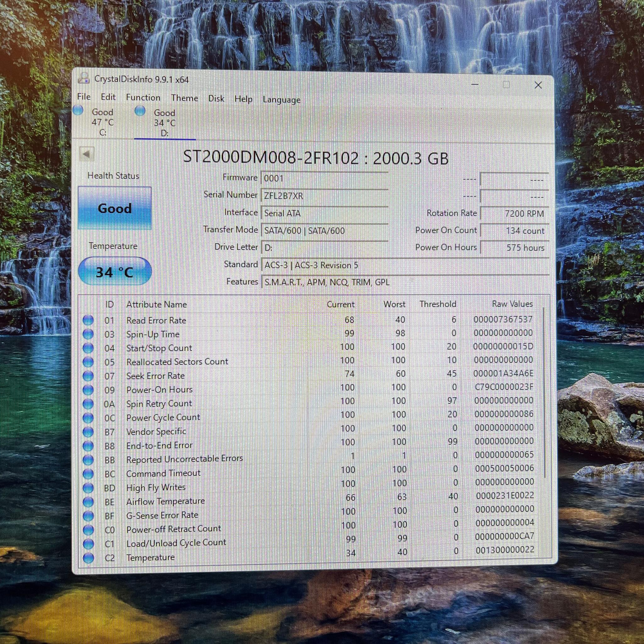Open the Function menu

point(143,98)
